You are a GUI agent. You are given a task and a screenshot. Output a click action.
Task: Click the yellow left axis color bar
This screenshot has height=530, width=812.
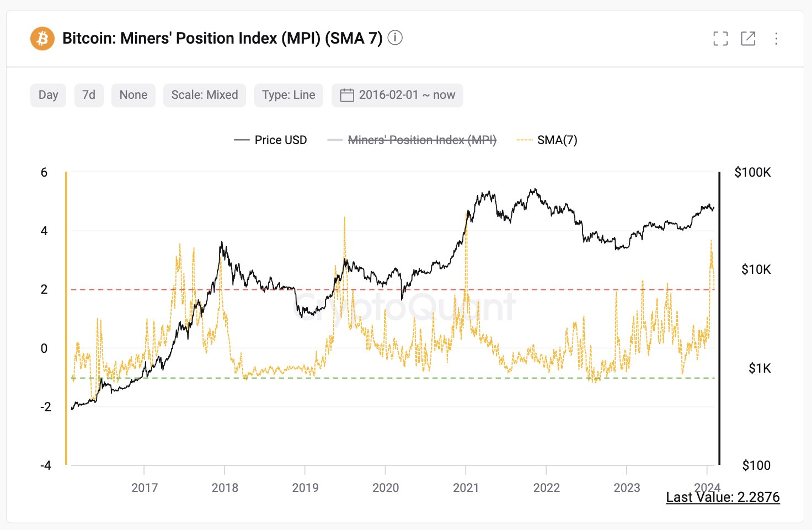click(x=66, y=319)
